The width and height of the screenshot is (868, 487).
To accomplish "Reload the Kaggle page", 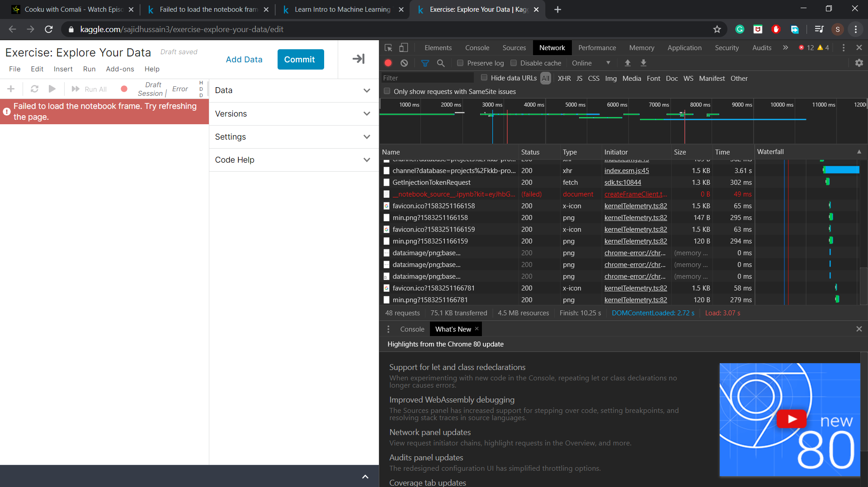I will (49, 29).
